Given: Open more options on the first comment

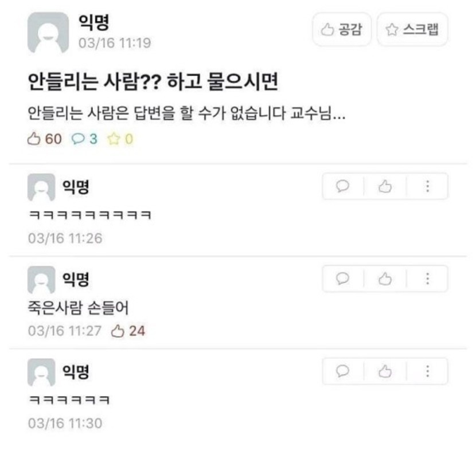Looking at the screenshot, I should coord(427,186).
